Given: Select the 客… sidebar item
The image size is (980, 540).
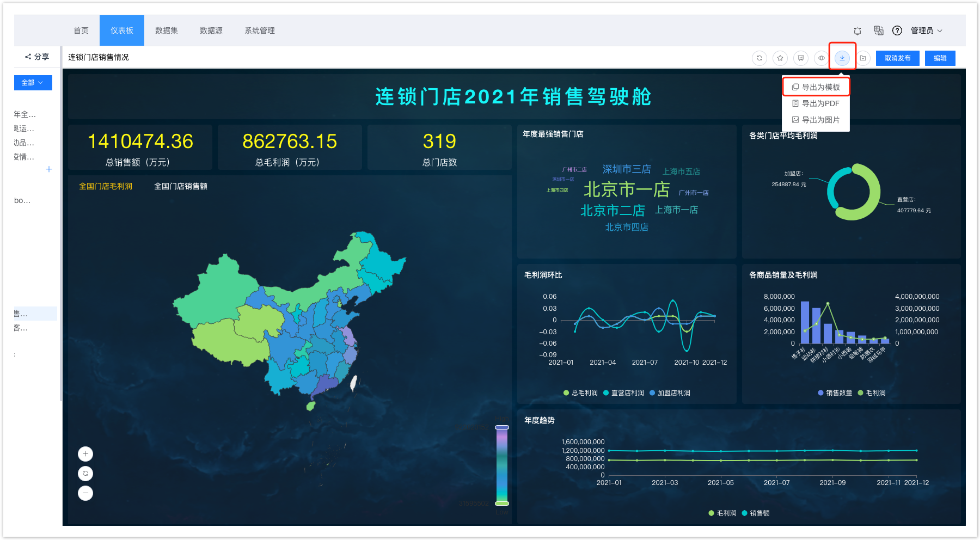Looking at the screenshot, I should 21,328.
